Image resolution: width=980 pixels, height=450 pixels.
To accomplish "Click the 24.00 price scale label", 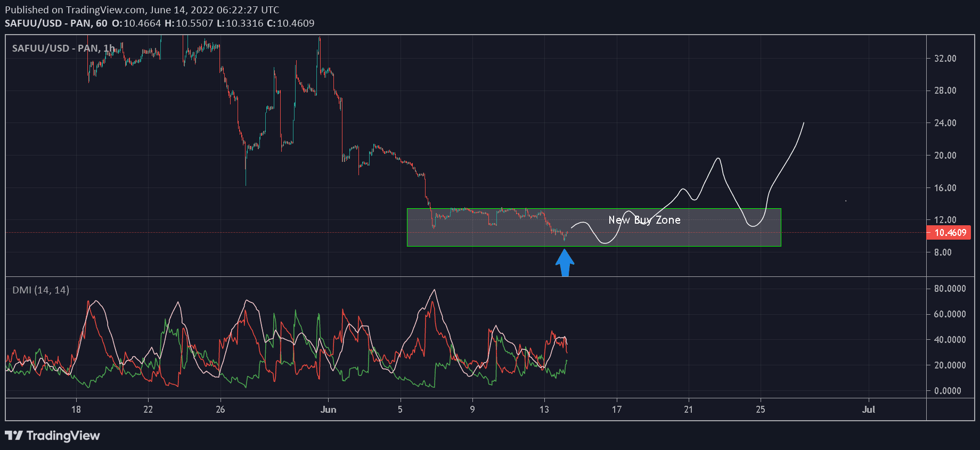I will coord(945,123).
